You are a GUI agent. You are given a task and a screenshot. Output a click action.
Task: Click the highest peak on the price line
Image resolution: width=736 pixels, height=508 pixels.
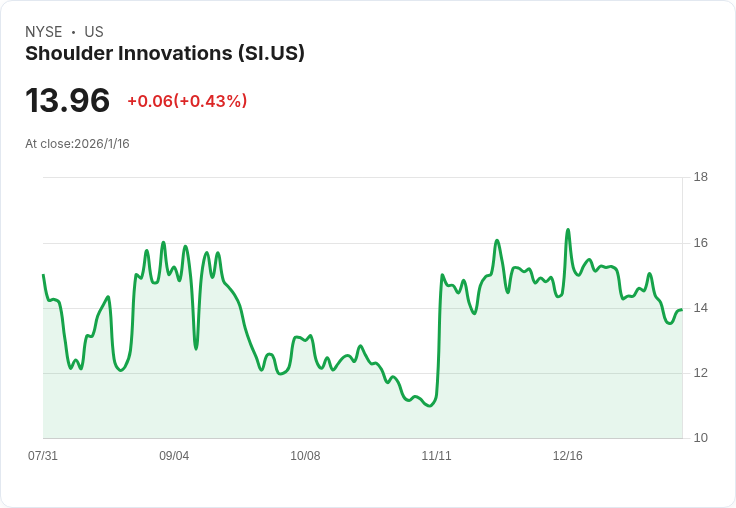[x=568, y=230]
